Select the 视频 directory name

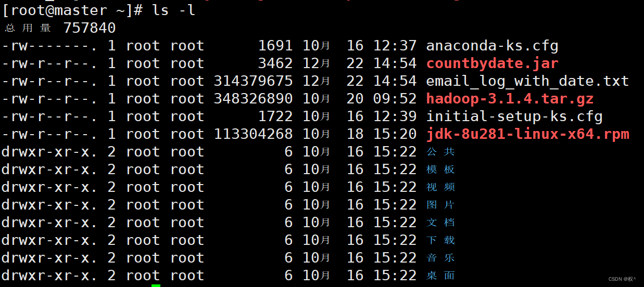[440, 187]
